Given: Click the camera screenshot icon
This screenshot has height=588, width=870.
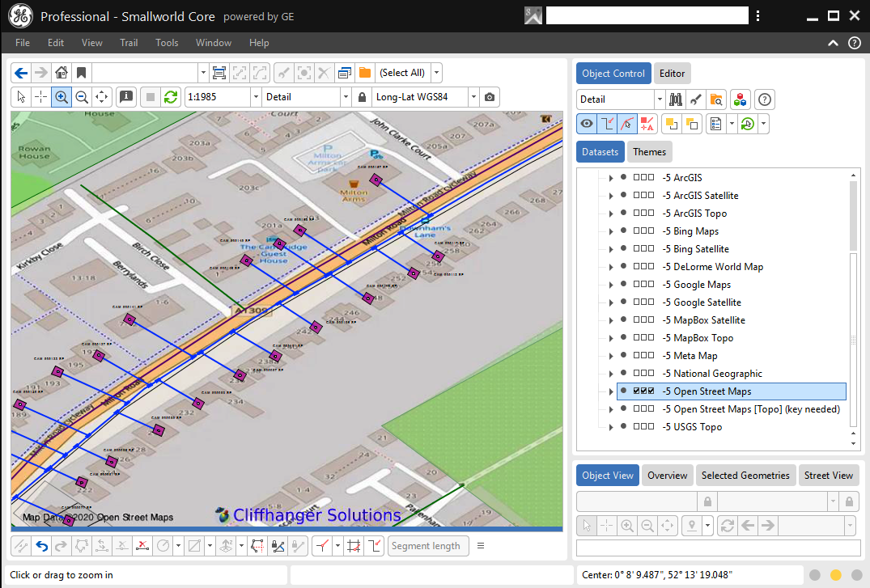Looking at the screenshot, I should (490, 97).
